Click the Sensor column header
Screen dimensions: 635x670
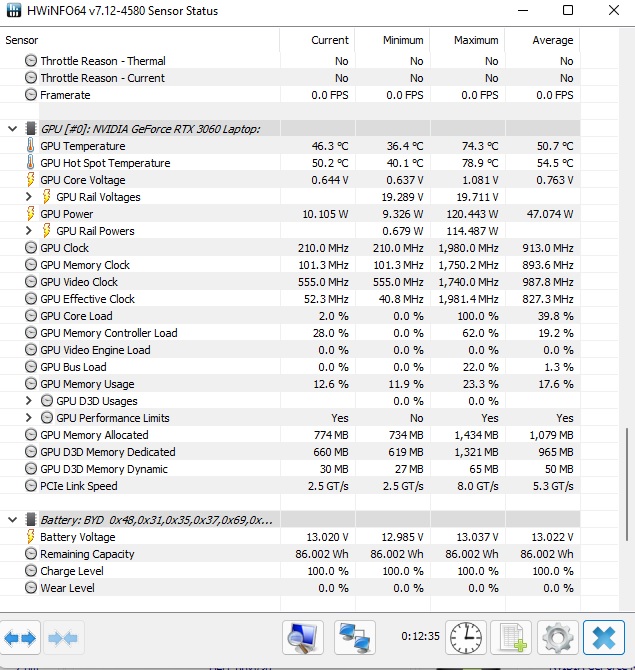(140, 40)
